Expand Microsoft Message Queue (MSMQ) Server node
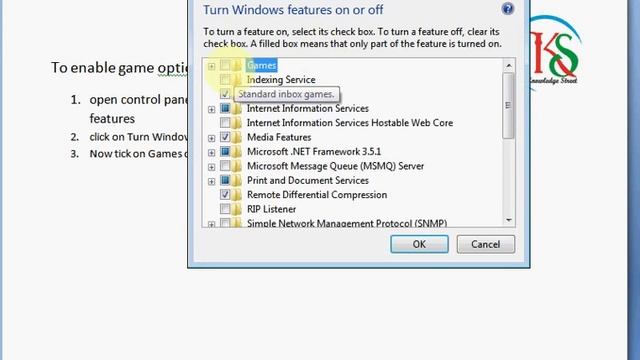Image resolution: width=640 pixels, height=360 pixels. (211, 167)
